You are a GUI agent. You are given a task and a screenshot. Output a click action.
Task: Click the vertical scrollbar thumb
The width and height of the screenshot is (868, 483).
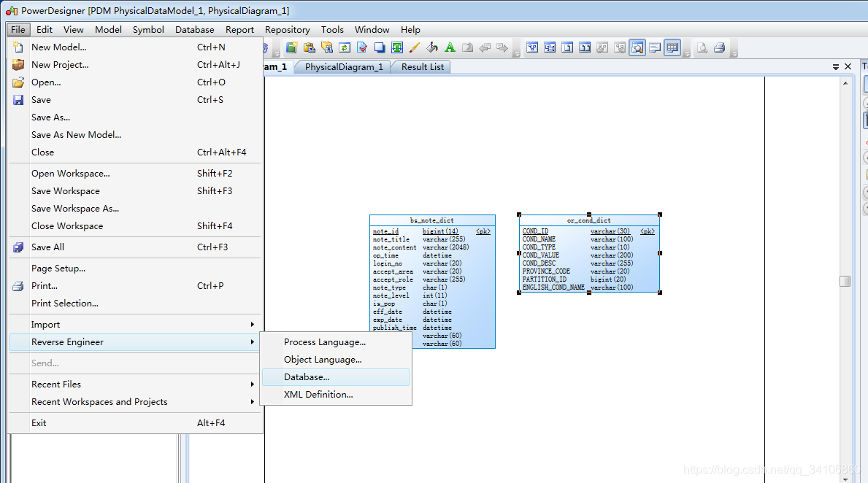point(845,281)
